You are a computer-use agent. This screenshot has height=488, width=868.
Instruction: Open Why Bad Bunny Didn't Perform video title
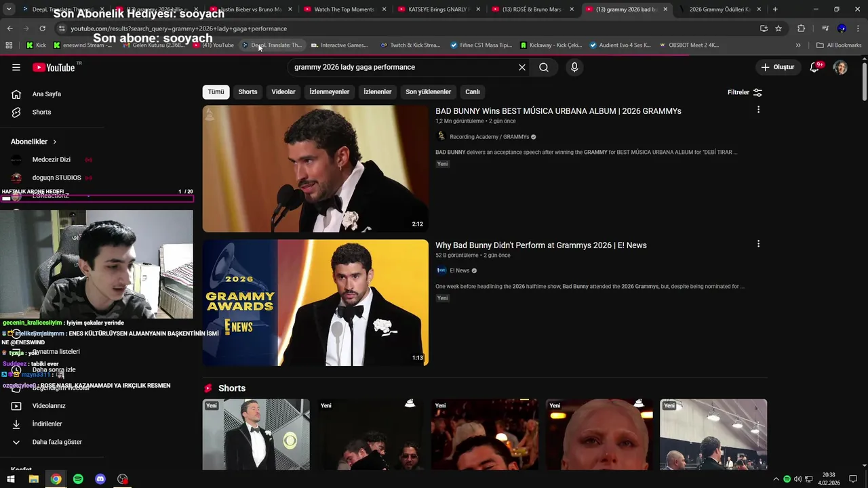point(541,245)
